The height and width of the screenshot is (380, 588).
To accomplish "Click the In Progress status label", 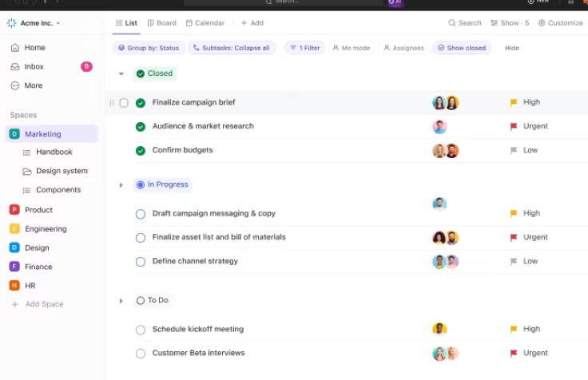I will coord(162,184).
